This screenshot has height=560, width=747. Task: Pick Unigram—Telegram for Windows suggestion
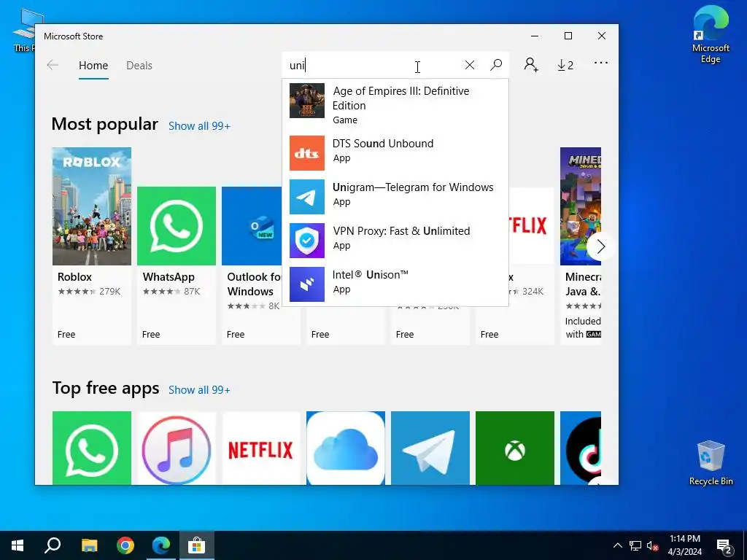tap(395, 196)
